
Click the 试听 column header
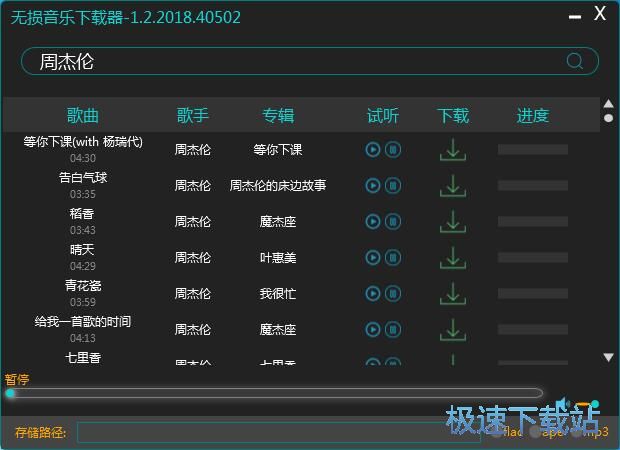click(x=383, y=115)
